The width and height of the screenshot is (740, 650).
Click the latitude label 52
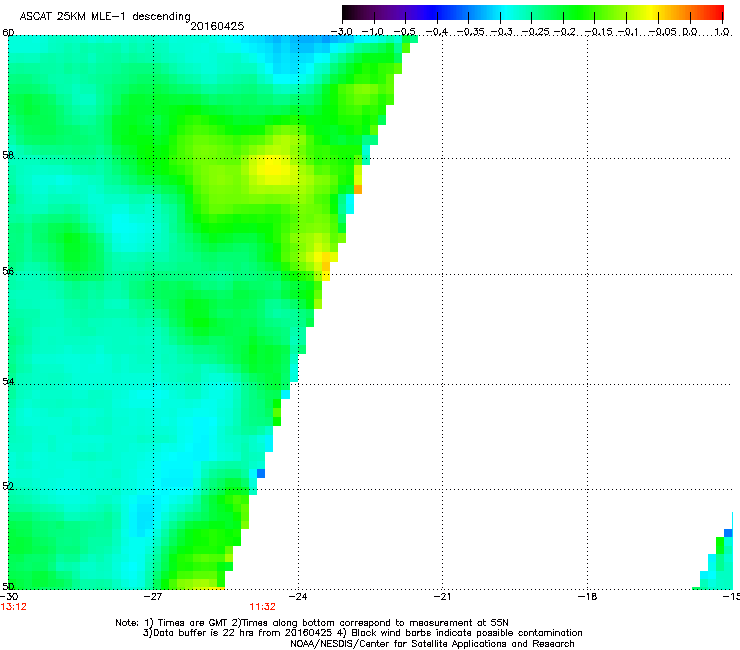point(8,486)
